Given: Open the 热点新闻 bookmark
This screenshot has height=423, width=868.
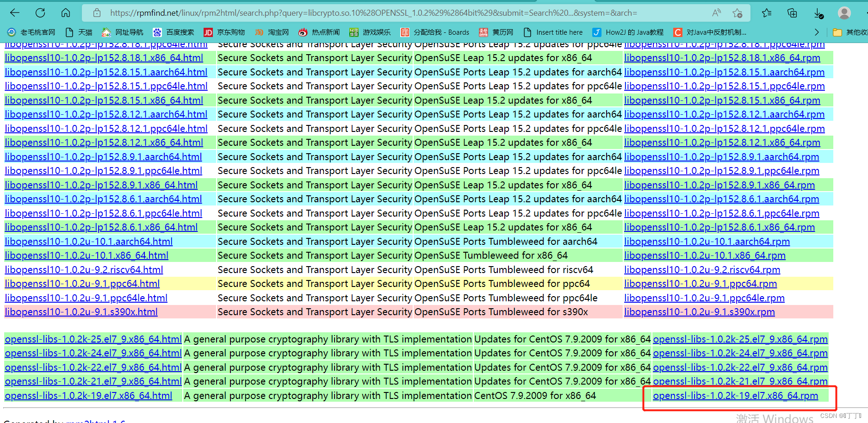Looking at the screenshot, I should click(319, 32).
